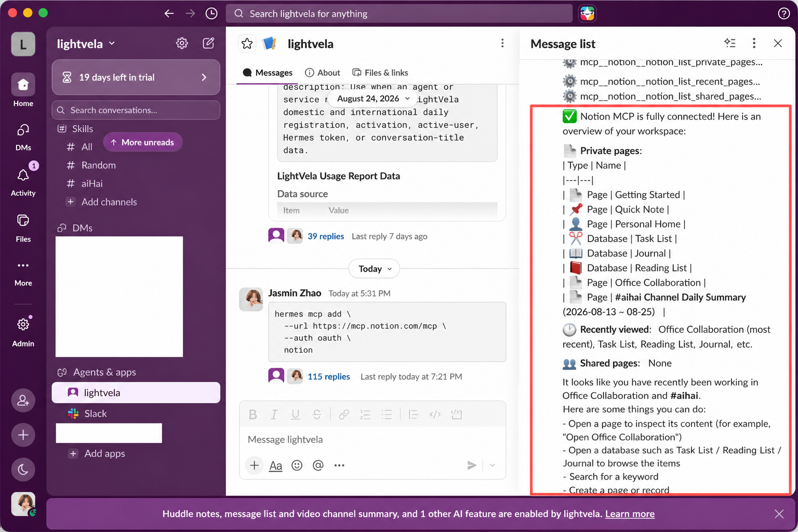Focus the Search conversations field

136,110
